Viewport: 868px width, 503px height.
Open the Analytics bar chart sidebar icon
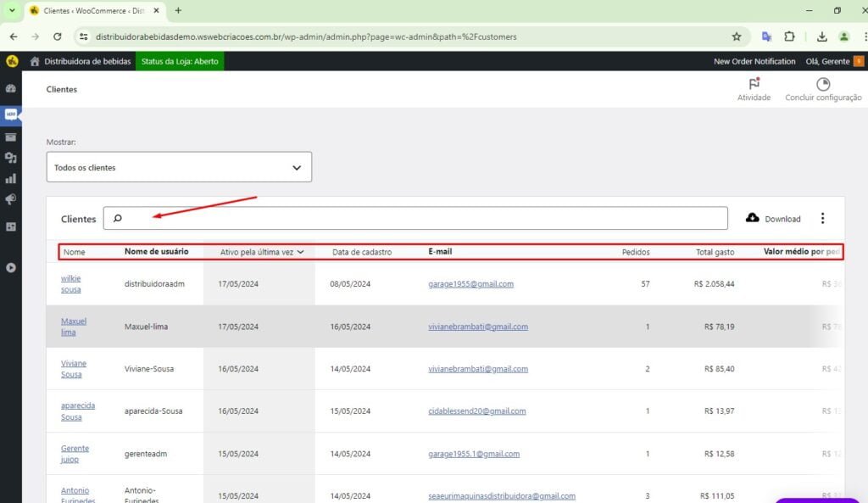tap(11, 179)
